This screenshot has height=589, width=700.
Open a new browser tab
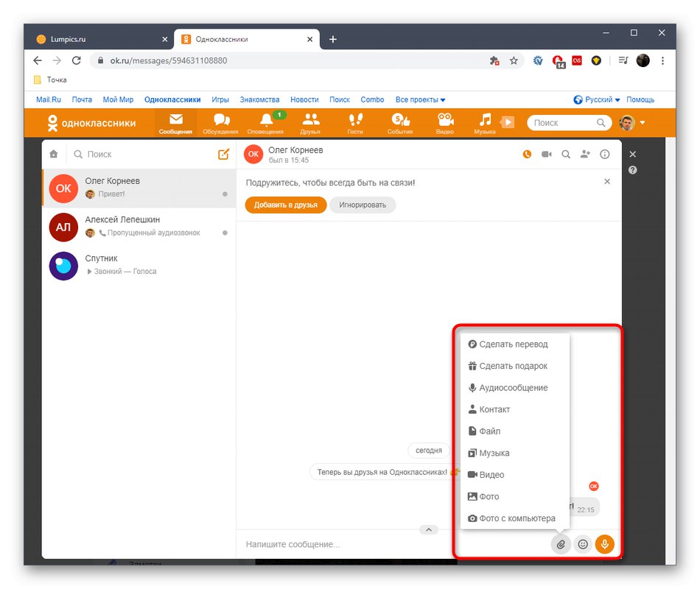pyautogui.click(x=332, y=39)
